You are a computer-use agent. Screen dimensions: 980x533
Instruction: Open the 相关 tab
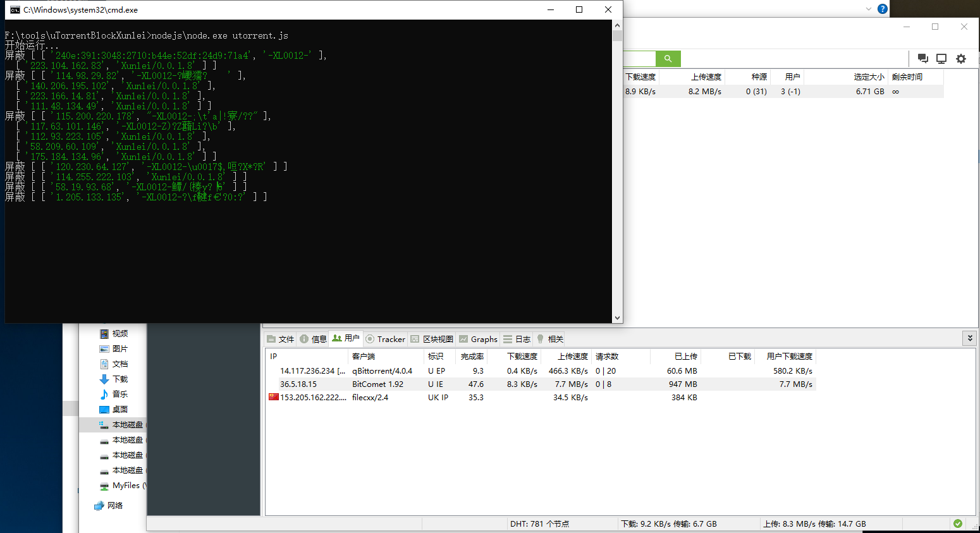click(x=549, y=339)
